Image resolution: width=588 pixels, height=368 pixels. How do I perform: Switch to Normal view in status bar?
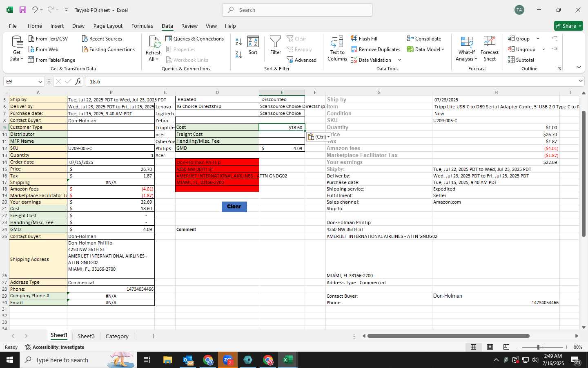tap(473, 347)
